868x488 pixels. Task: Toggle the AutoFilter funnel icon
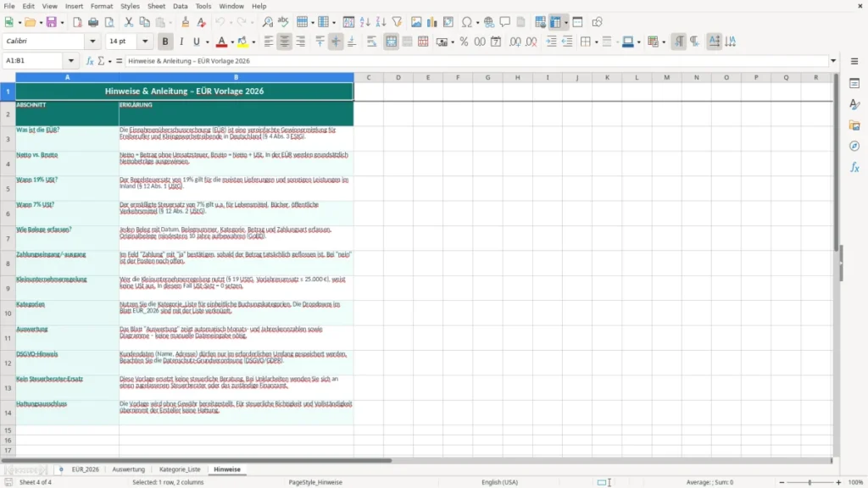point(397,22)
